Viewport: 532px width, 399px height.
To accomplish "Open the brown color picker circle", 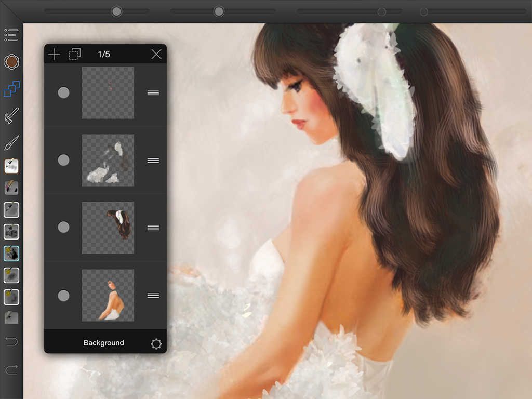I will (x=11, y=62).
